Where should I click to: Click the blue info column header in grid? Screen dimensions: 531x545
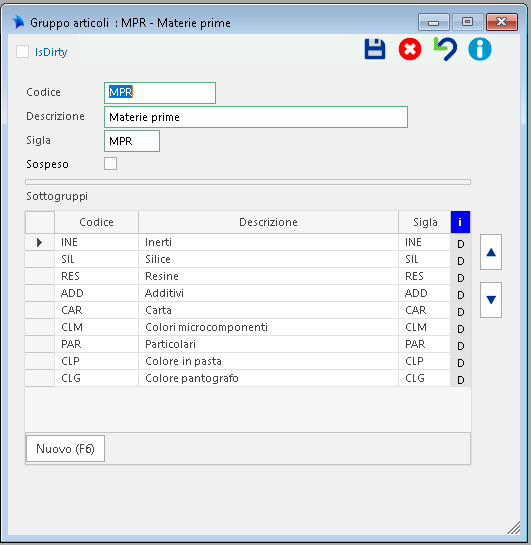460,222
